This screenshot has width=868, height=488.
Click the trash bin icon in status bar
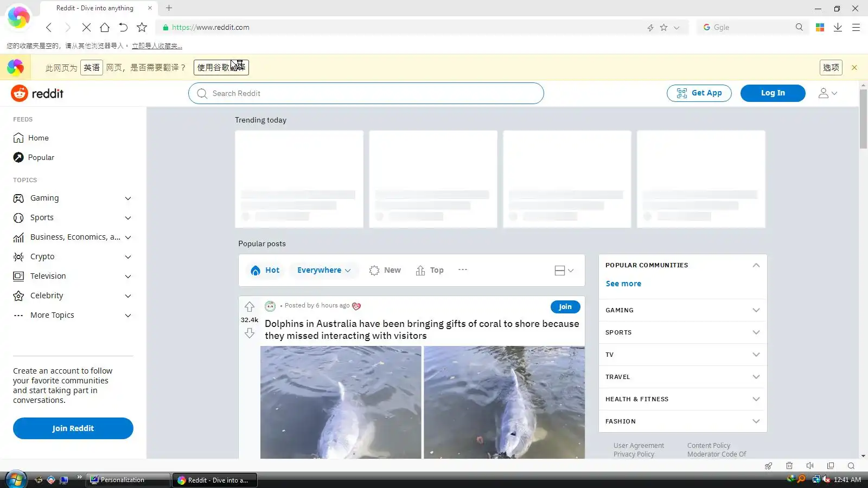pos(789,466)
